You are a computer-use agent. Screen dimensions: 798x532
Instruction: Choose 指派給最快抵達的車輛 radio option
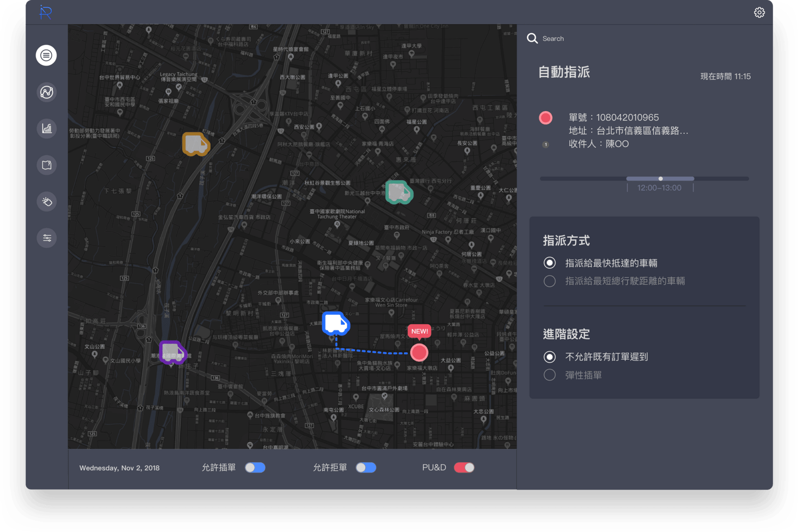pyautogui.click(x=550, y=263)
